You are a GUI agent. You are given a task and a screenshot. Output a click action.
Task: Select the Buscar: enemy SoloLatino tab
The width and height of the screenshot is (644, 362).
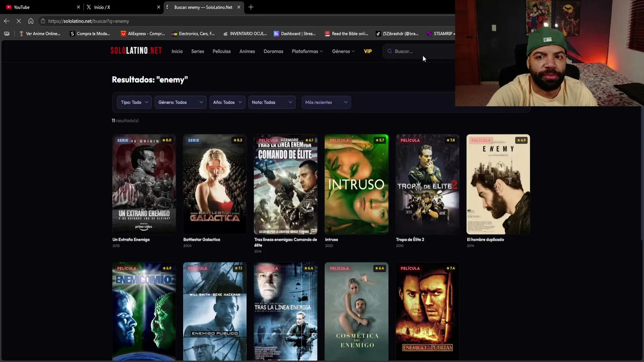click(x=203, y=7)
